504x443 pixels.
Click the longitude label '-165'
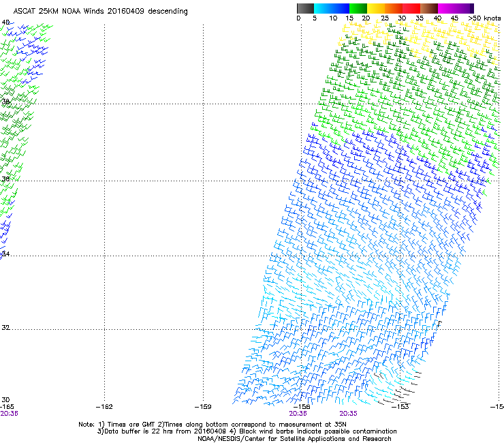(7, 407)
